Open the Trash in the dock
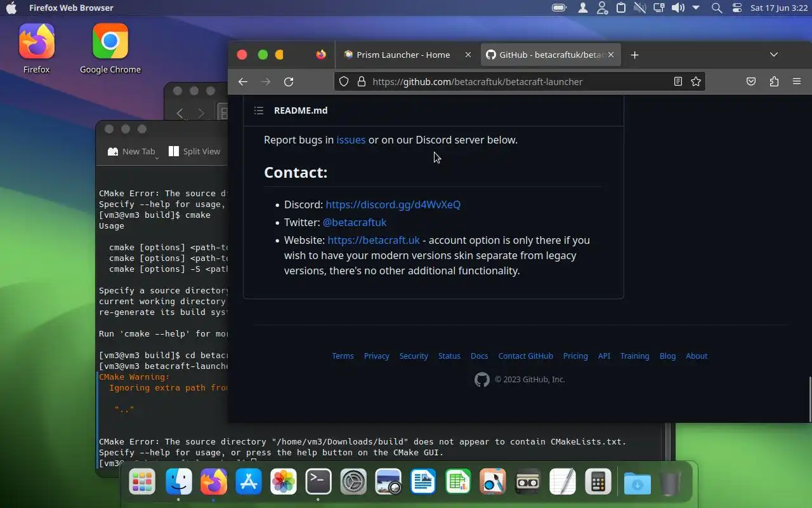This screenshot has height=508, width=812. point(670,483)
